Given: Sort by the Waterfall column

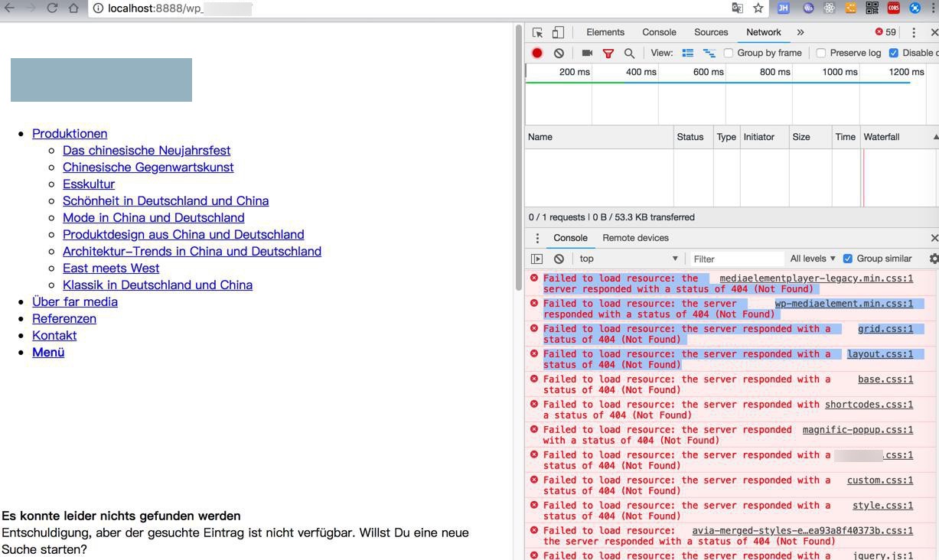Looking at the screenshot, I should tap(899, 137).
